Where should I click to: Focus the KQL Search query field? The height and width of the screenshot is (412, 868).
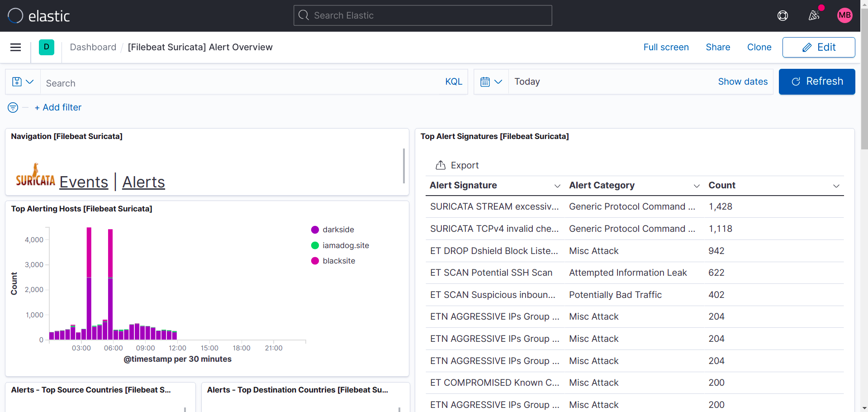(x=240, y=82)
